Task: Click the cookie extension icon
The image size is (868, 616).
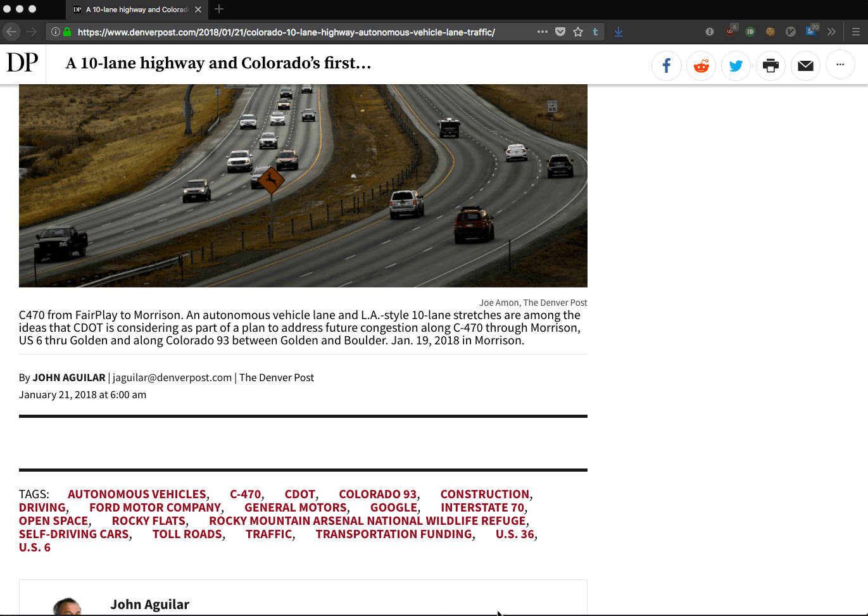Action: [x=771, y=32]
